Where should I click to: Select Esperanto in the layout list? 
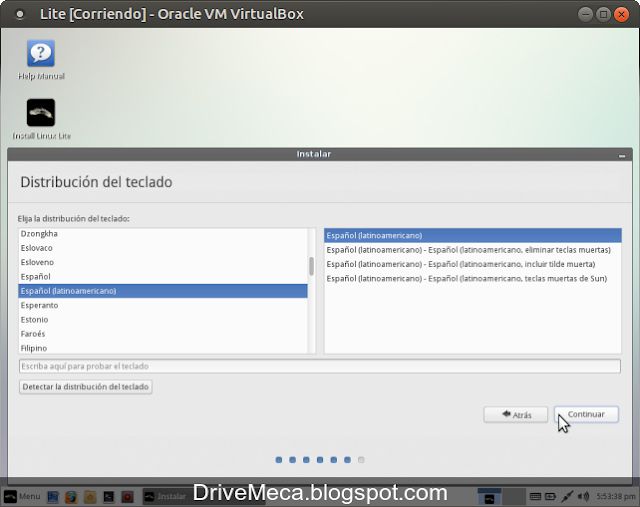pos(163,305)
